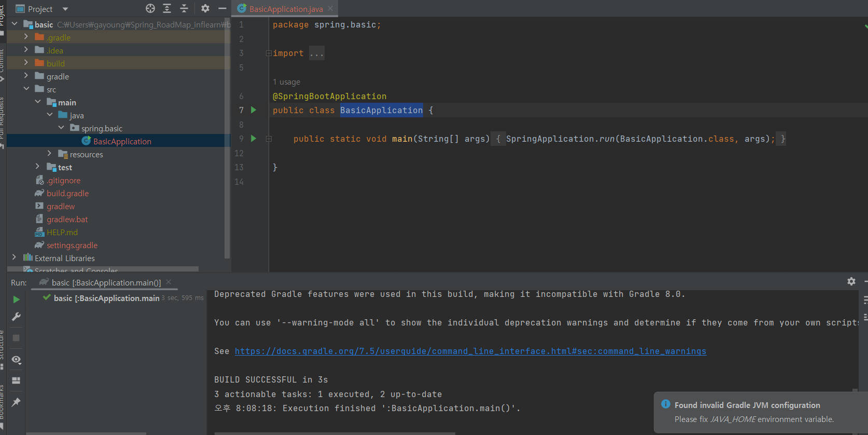Expand the .gradle folder
The width and height of the screenshot is (868, 435).
point(26,37)
